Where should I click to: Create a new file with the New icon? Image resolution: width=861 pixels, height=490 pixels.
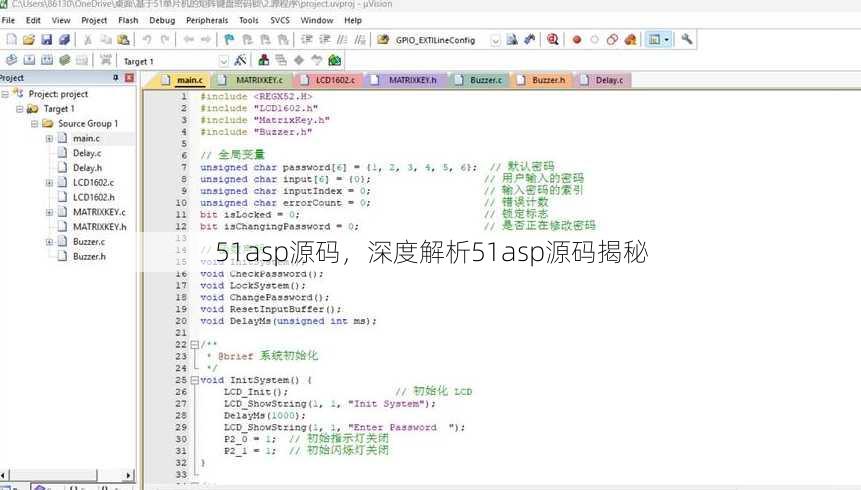point(12,40)
